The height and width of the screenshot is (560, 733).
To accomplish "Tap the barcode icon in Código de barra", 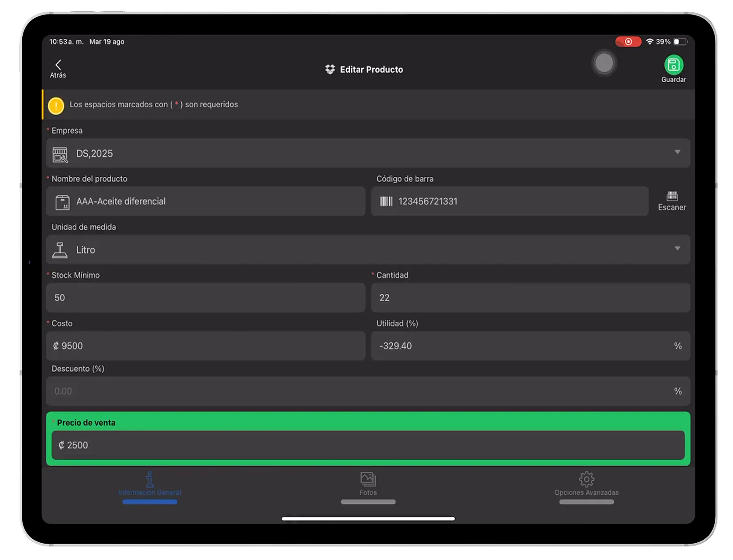I will point(386,202).
